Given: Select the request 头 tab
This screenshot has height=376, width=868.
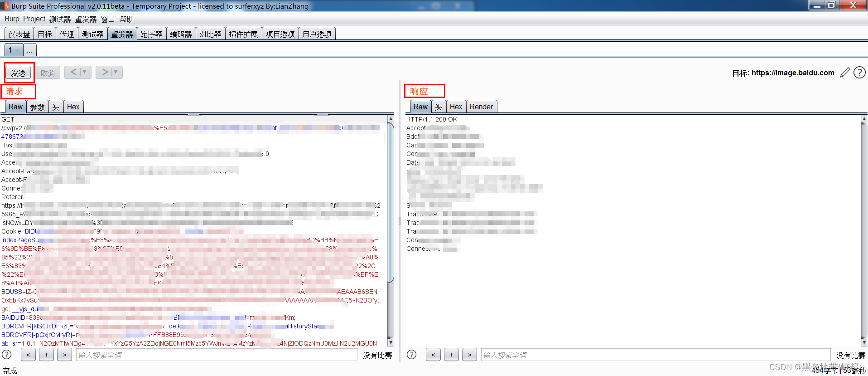Looking at the screenshot, I should click(56, 107).
